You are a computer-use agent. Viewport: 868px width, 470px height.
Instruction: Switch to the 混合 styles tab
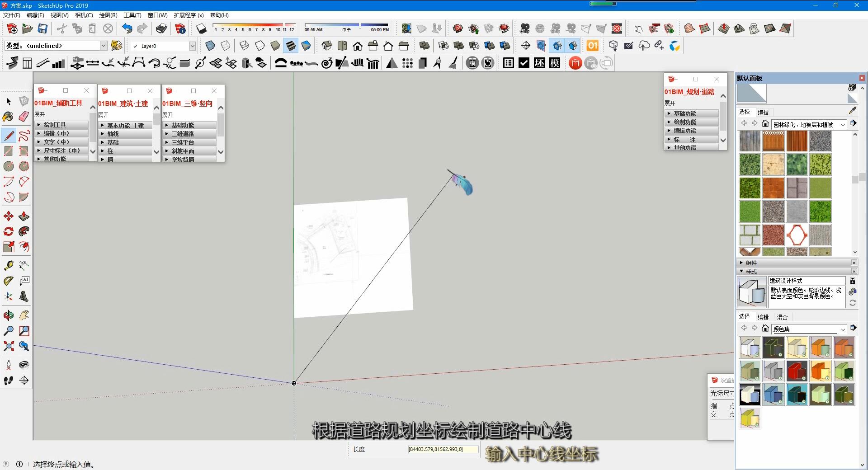(782, 317)
